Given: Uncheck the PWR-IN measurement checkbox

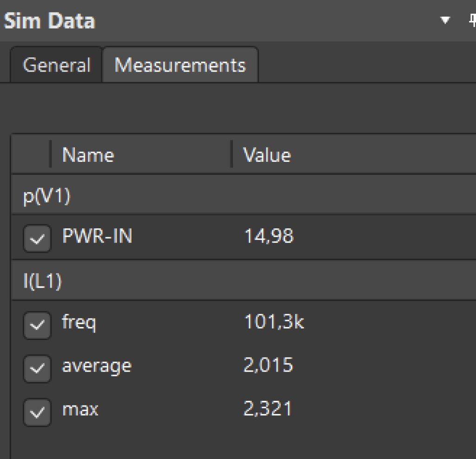Looking at the screenshot, I should [x=37, y=239].
